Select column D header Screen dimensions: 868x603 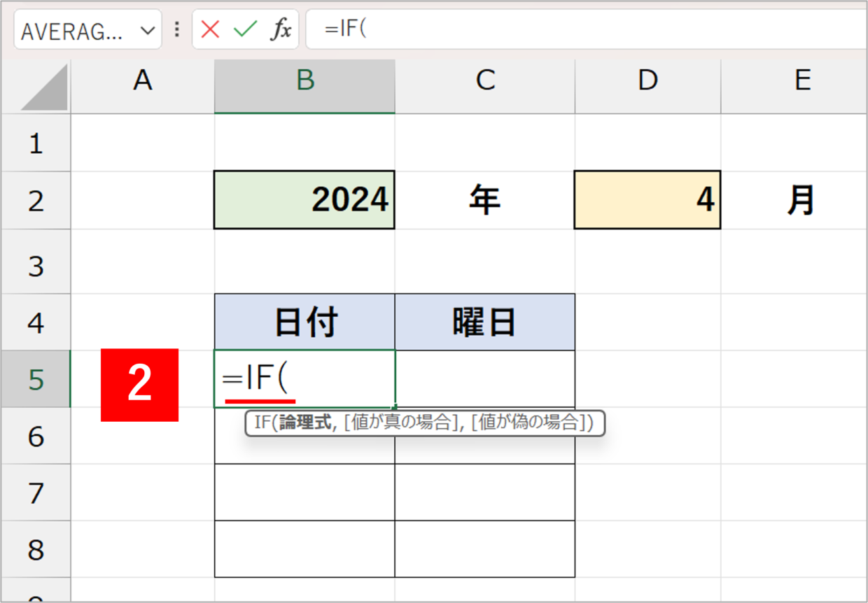648,81
